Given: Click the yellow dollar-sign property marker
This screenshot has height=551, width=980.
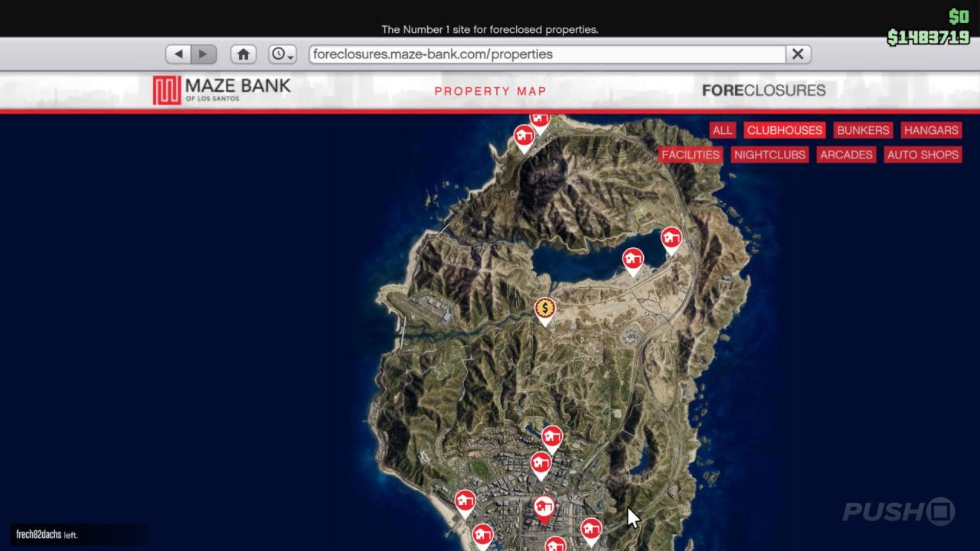Looking at the screenshot, I should tap(545, 308).
